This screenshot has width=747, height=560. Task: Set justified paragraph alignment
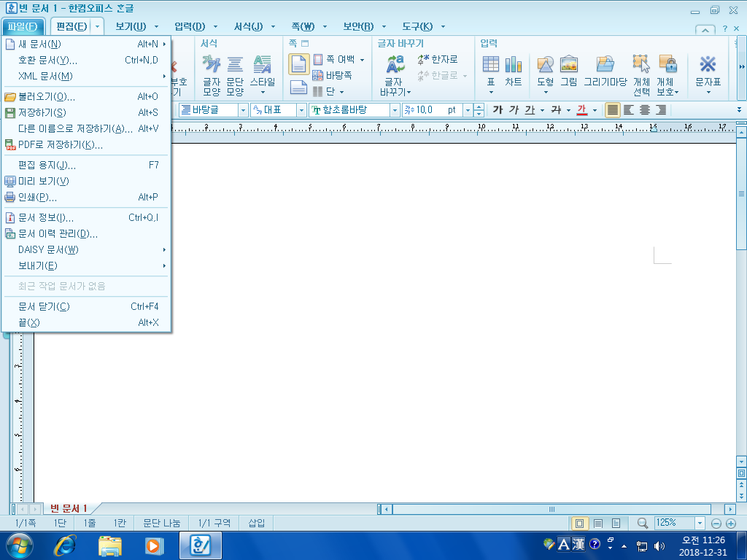(613, 110)
